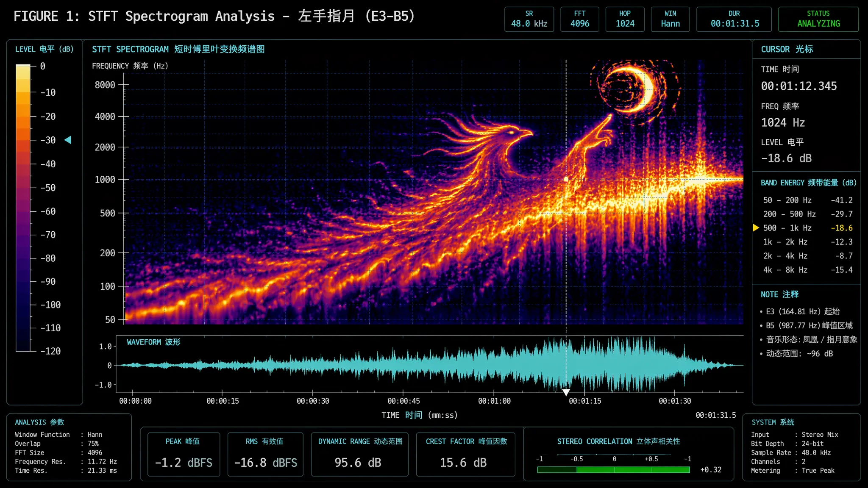Click the 50 Hz frequency axis label

pyautogui.click(x=110, y=319)
